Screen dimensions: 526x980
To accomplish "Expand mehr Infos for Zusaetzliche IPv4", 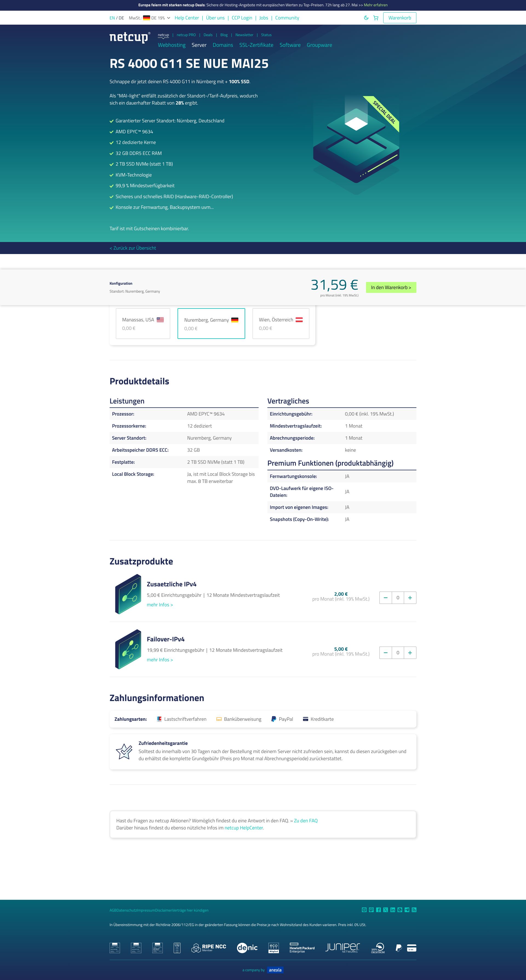I will coord(160,605).
